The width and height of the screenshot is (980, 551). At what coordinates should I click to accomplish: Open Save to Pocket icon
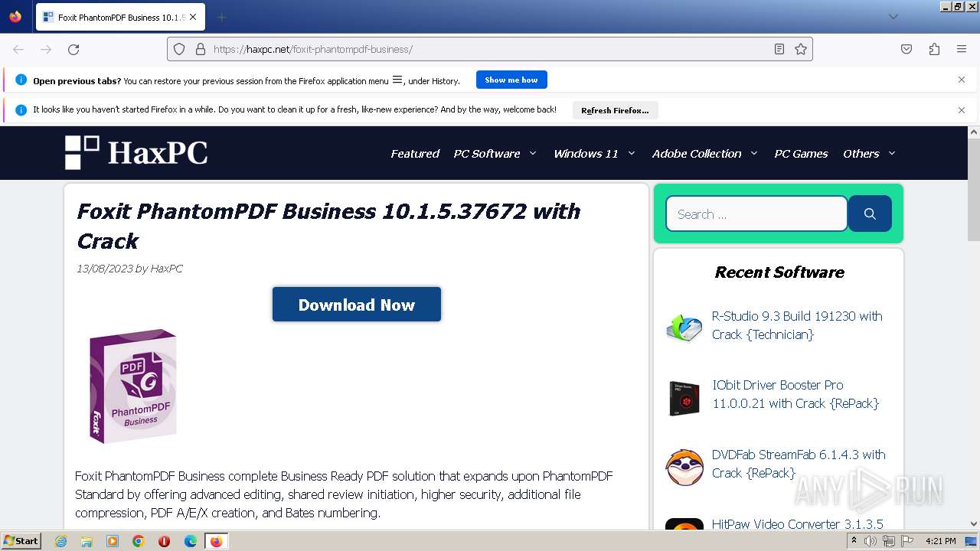pos(906,49)
